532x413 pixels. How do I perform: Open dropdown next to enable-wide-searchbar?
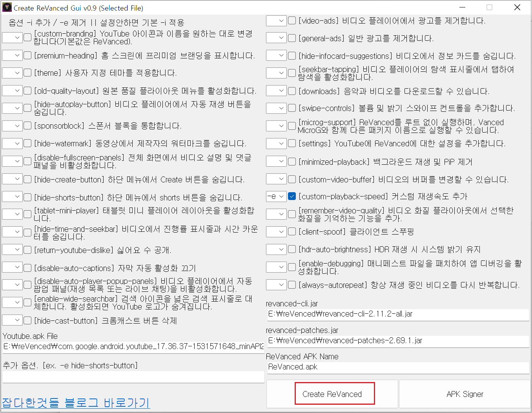tap(12, 302)
